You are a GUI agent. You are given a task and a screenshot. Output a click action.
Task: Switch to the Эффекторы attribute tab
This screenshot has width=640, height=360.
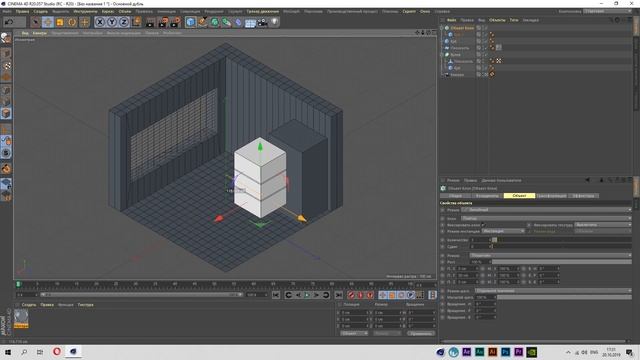[x=584, y=196]
